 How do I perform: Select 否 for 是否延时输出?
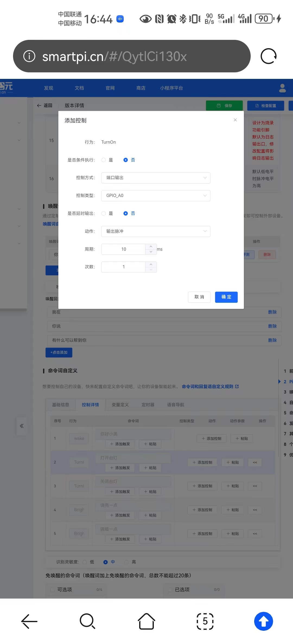click(x=125, y=213)
